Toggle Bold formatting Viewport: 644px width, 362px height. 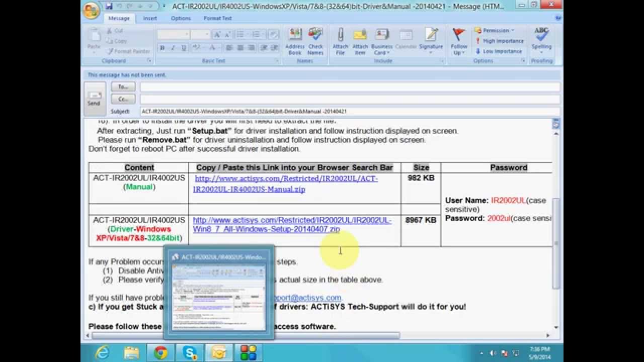click(163, 48)
